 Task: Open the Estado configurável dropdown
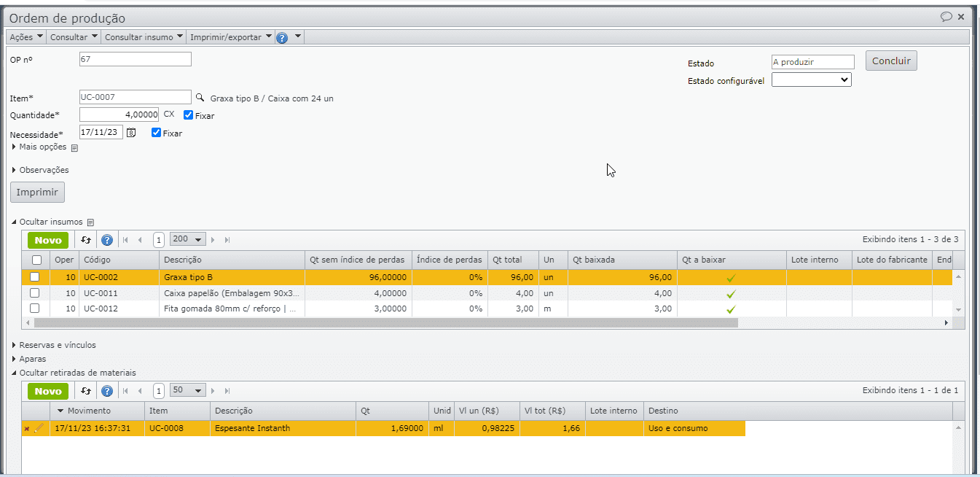tap(812, 79)
